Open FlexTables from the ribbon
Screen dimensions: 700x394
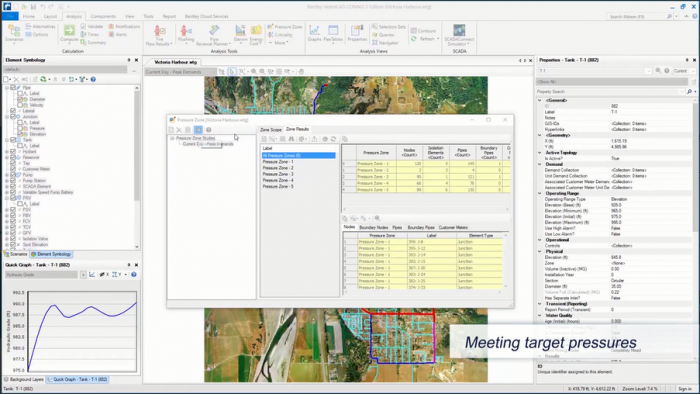[x=333, y=33]
